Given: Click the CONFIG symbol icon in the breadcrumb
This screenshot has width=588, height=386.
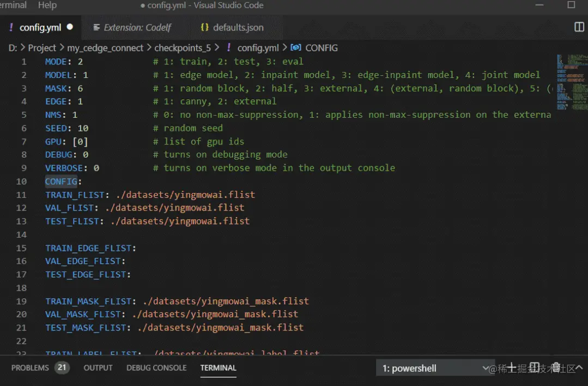Looking at the screenshot, I should [x=296, y=47].
